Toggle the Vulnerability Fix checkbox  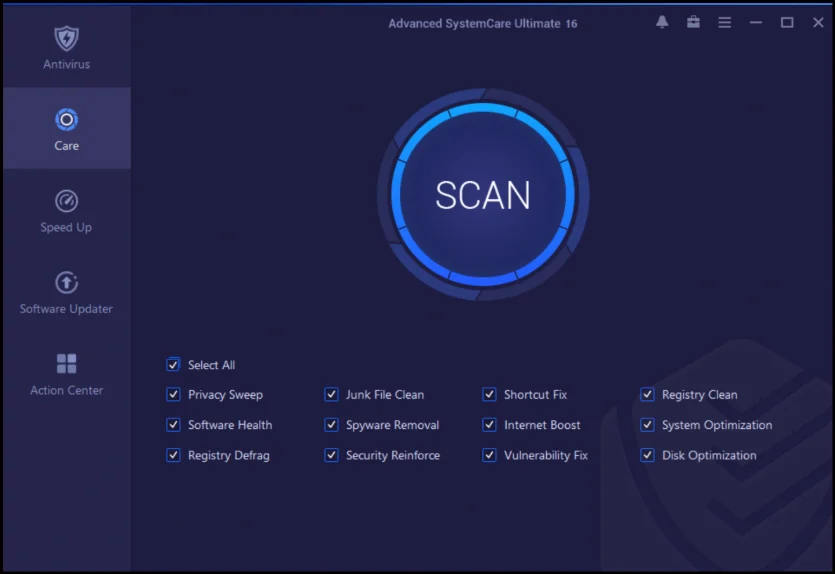(489, 455)
